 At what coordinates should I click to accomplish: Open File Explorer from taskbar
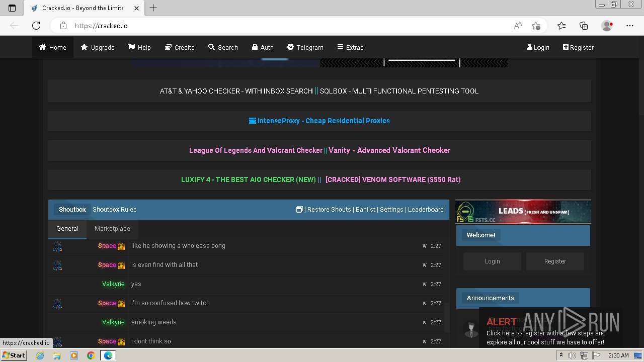57,355
